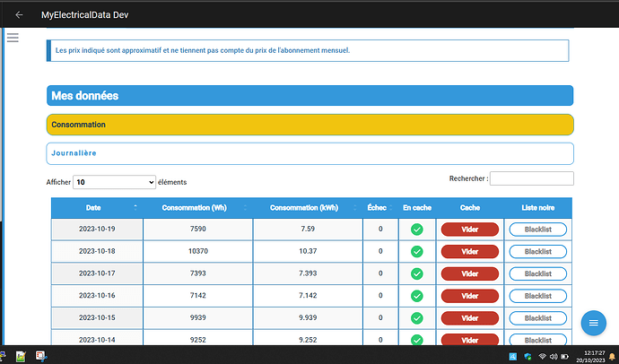
Task: Sort by Consommation (Wh) column
Action: point(197,208)
